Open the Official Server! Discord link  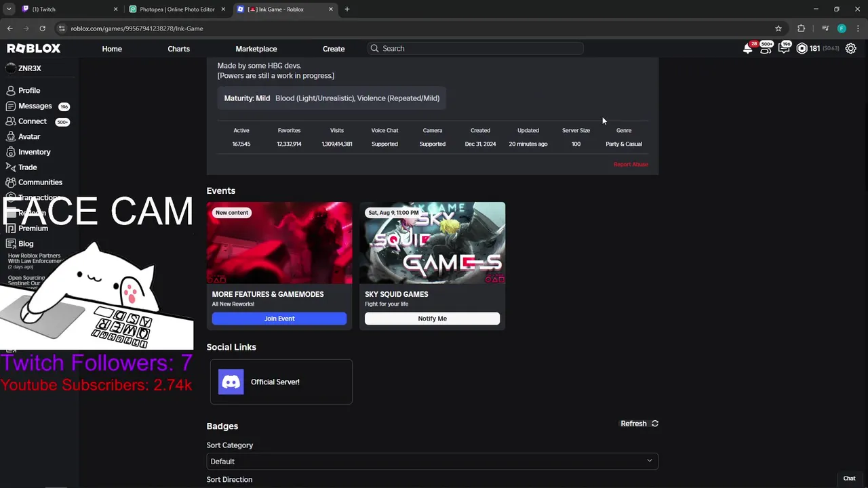point(281,382)
